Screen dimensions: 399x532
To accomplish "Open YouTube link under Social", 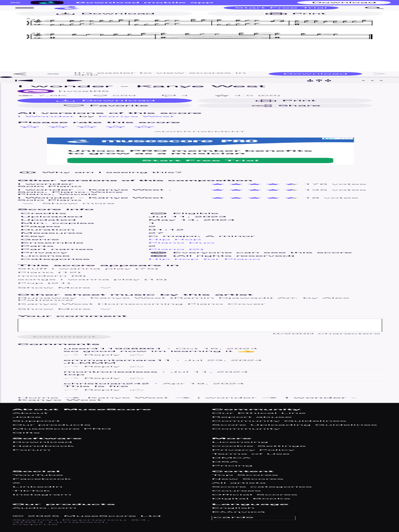I will [37, 475].
